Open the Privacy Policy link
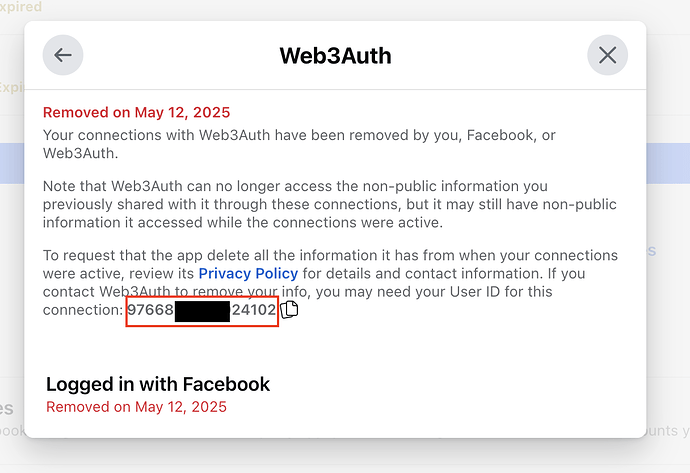Viewport: 690px width, 473px height. point(248,273)
